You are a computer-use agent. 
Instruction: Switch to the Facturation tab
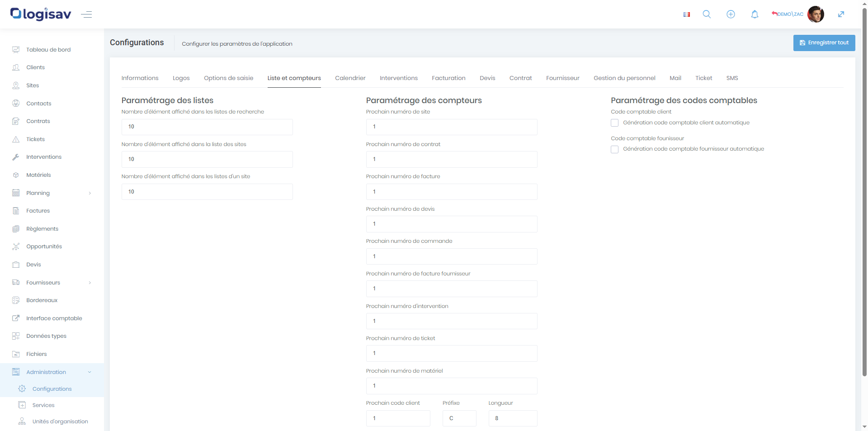(448, 78)
